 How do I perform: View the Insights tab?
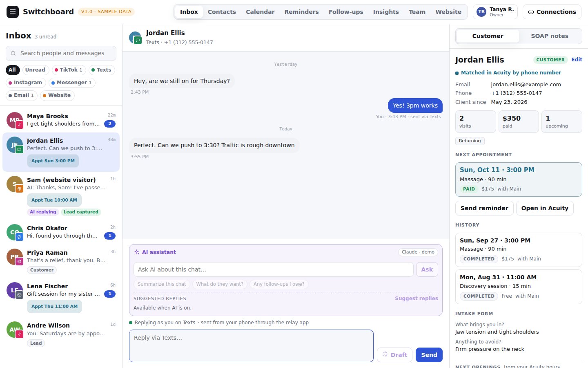click(x=386, y=12)
